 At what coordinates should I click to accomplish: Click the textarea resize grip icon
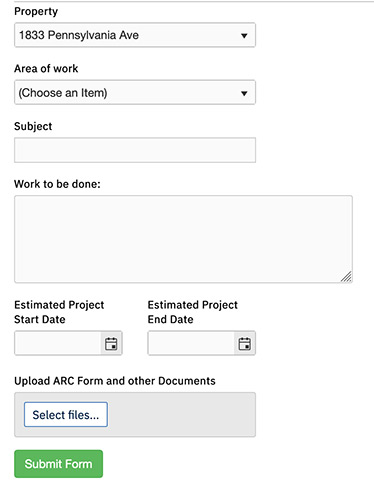(346, 277)
